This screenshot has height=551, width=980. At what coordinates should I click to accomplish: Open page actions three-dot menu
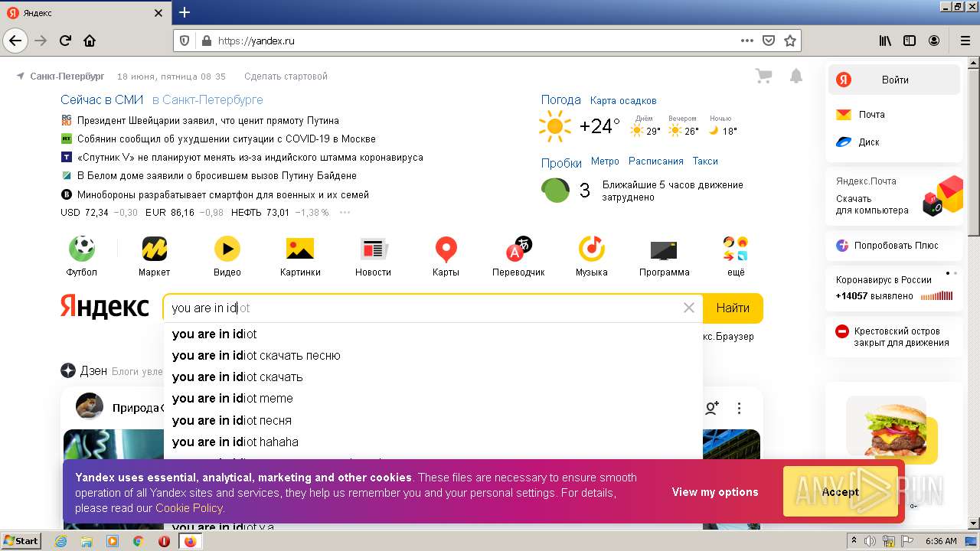tap(747, 41)
